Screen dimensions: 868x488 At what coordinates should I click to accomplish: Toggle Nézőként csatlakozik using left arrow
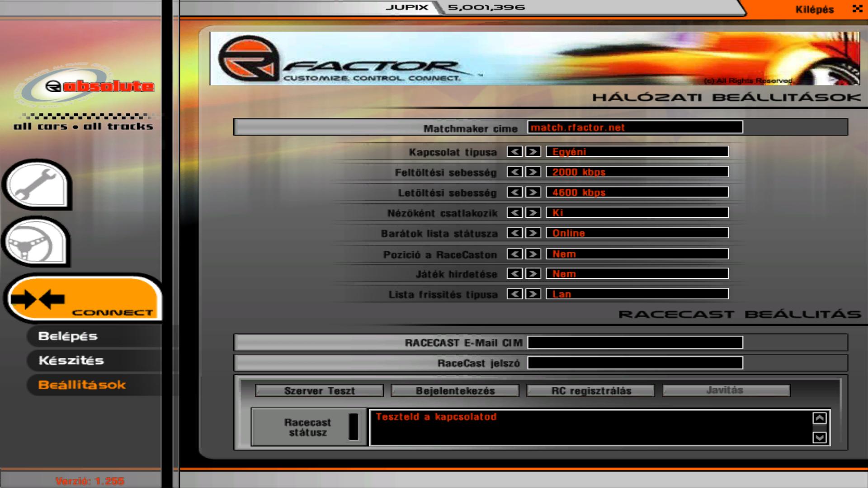pos(514,212)
